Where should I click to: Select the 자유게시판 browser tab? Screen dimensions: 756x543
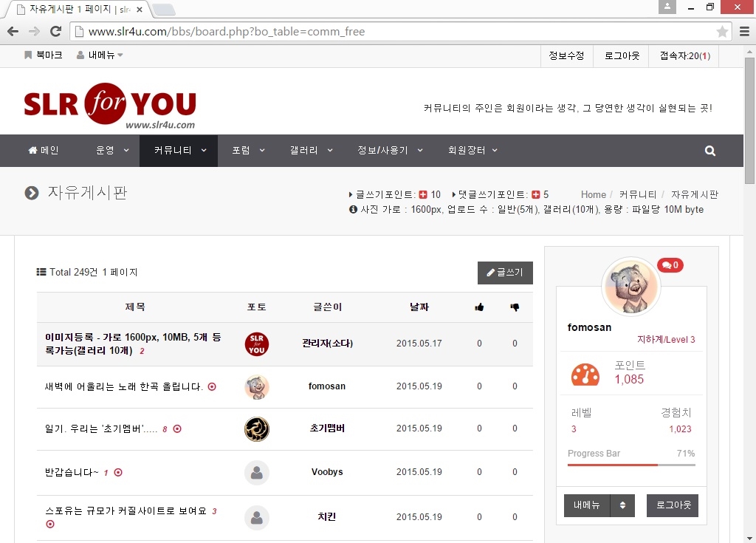pos(80,9)
